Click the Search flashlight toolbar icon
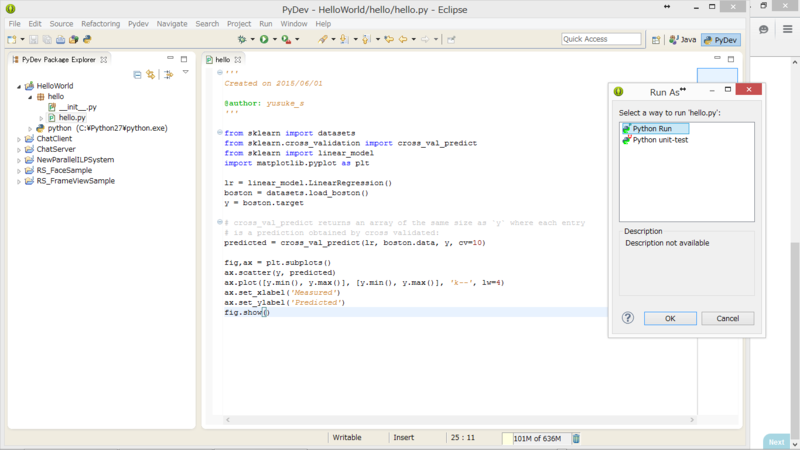Image resolution: width=800 pixels, height=450 pixels. tap(322, 39)
